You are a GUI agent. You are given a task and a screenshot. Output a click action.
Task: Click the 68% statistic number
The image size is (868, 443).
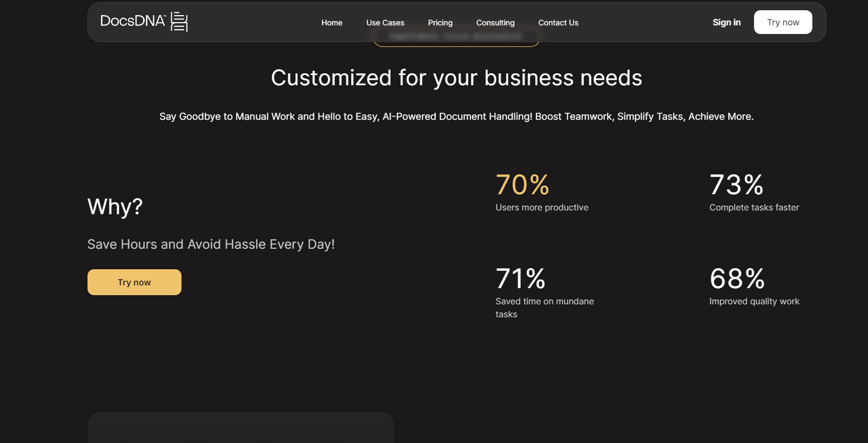[737, 279]
